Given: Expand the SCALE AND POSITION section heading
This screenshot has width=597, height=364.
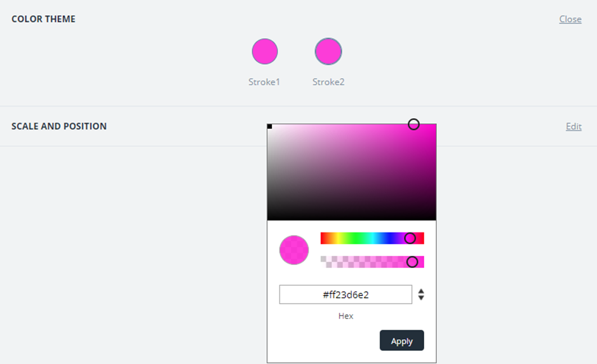Looking at the screenshot, I should (59, 126).
